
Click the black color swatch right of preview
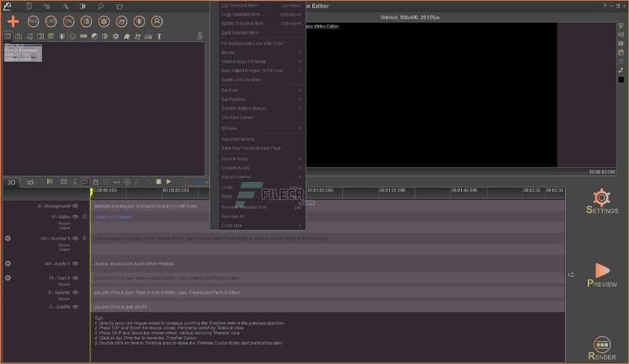(621, 80)
